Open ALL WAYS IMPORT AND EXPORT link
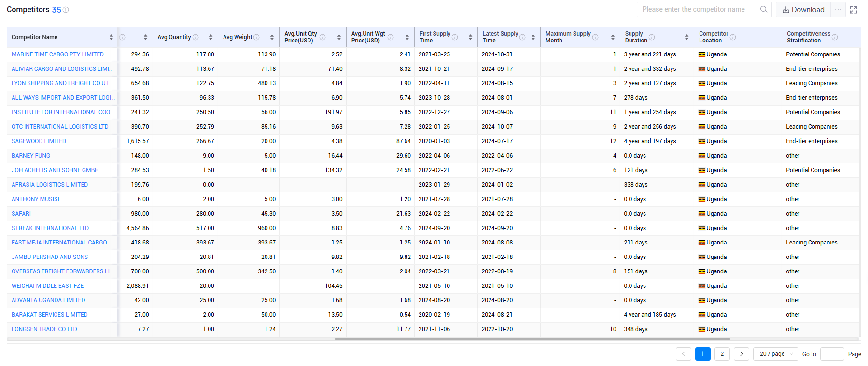 tap(63, 98)
